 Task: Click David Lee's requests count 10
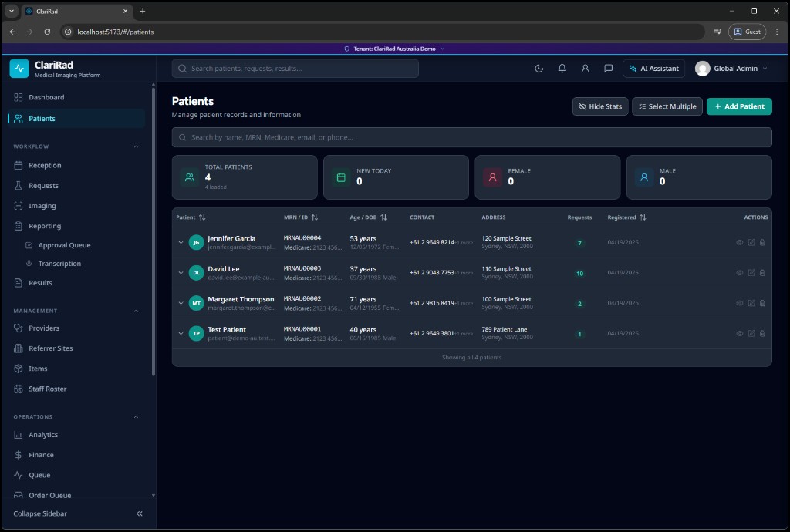[580, 273]
